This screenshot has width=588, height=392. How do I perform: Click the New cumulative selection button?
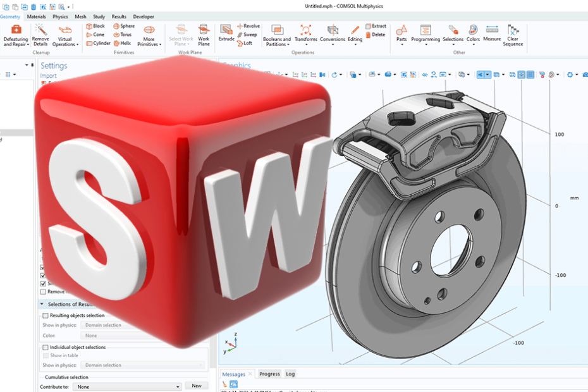197,386
